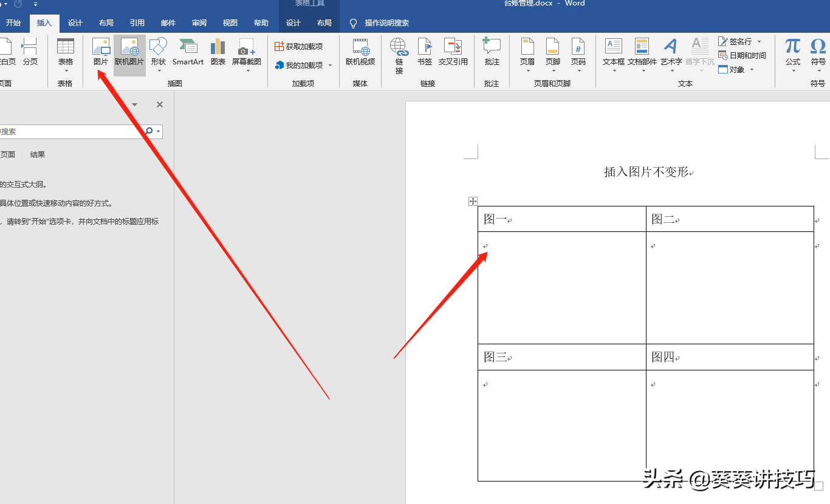Viewport: 830px width, 504px height.
Task: Open the 签名行 dropdown arrow
Action: (759, 41)
